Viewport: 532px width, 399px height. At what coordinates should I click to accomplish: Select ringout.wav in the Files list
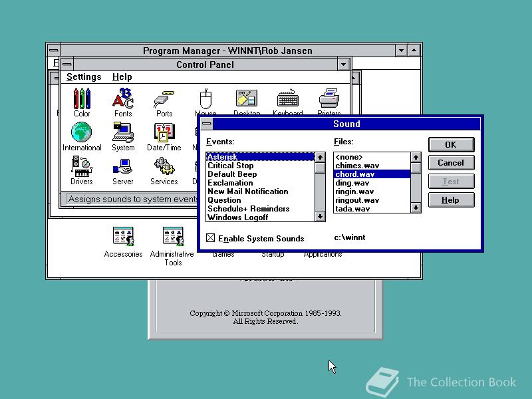(x=372, y=200)
